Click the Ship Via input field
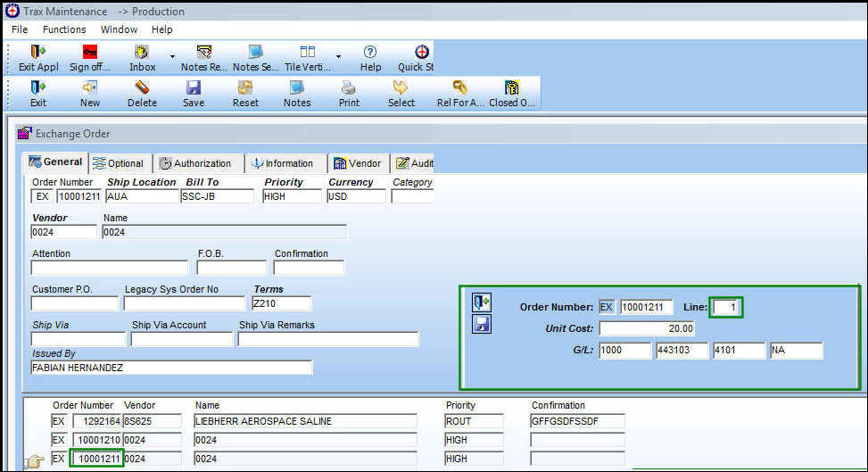The height and width of the screenshot is (472, 868). 79,339
